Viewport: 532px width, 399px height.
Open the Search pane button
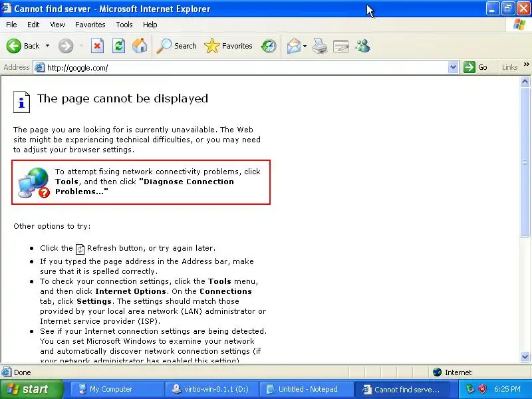176,46
